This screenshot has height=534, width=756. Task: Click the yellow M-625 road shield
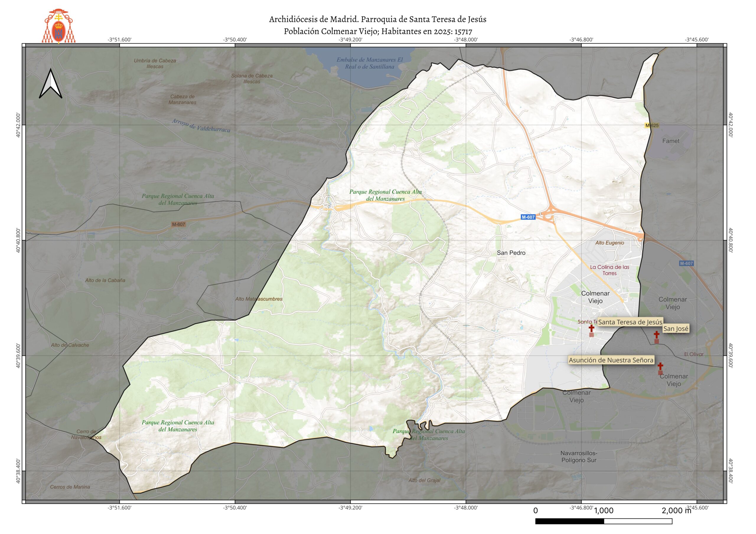pyautogui.click(x=652, y=125)
